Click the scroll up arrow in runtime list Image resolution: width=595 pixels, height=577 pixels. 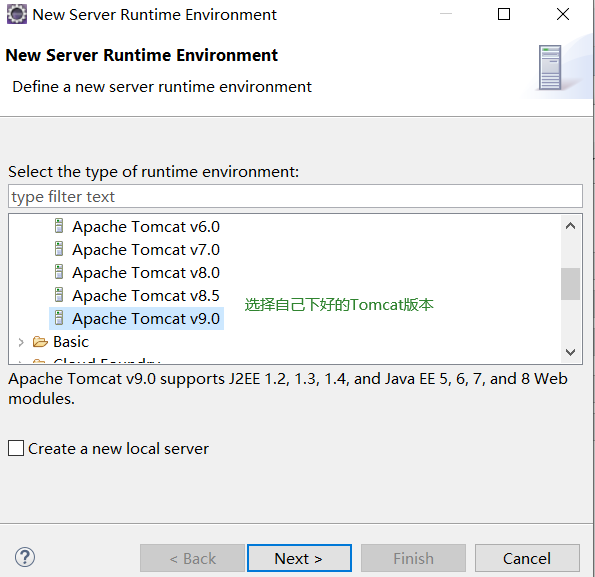(570, 226)
